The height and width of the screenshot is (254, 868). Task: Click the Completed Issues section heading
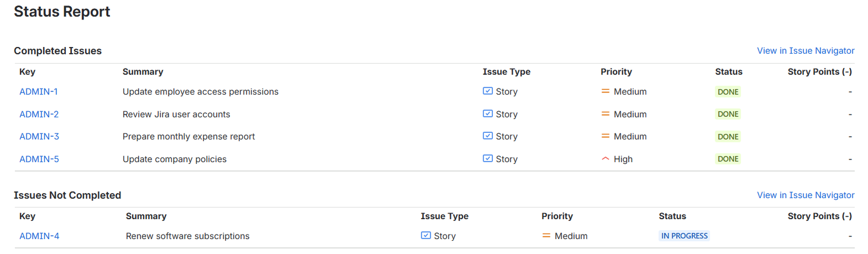point(58,51)
